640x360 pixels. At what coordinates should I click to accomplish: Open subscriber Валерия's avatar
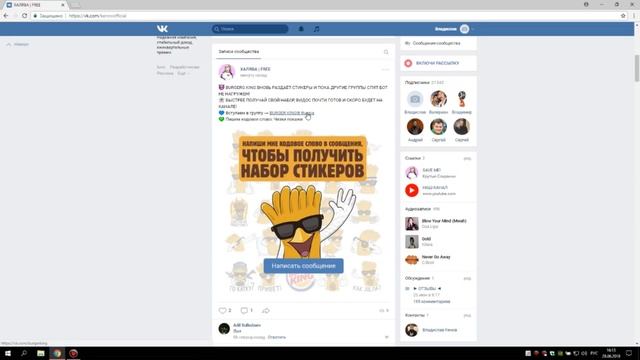[x=438, y=99]
